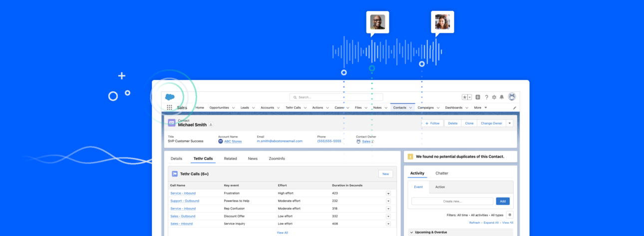Open the Setup gear icon
The image size is (644, 236).
(494, 97)
